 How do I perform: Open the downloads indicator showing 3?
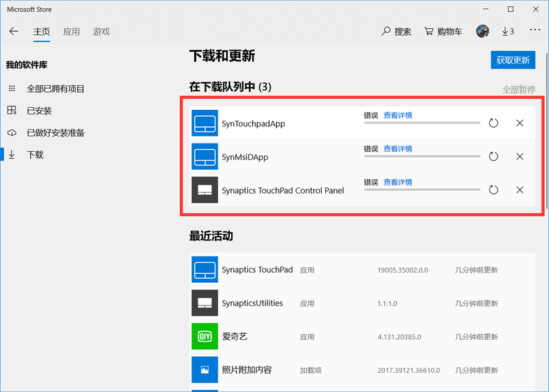tap(508, 32)
